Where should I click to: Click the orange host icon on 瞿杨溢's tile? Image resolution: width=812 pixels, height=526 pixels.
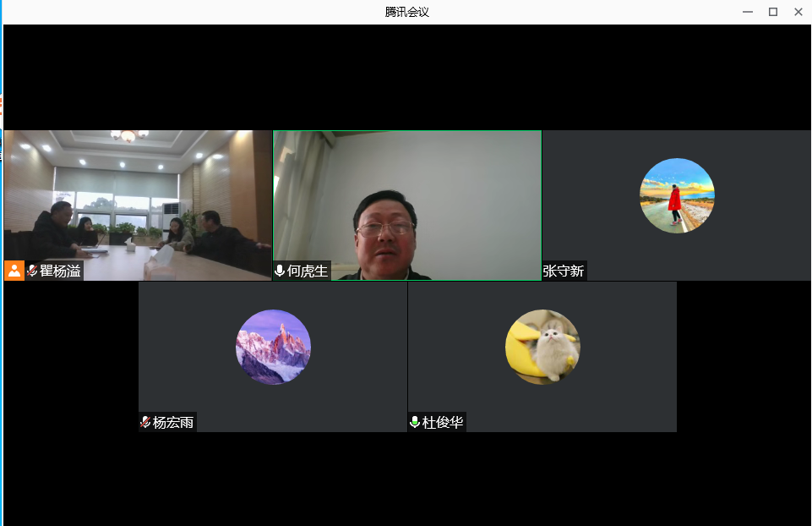coord(14,271)
